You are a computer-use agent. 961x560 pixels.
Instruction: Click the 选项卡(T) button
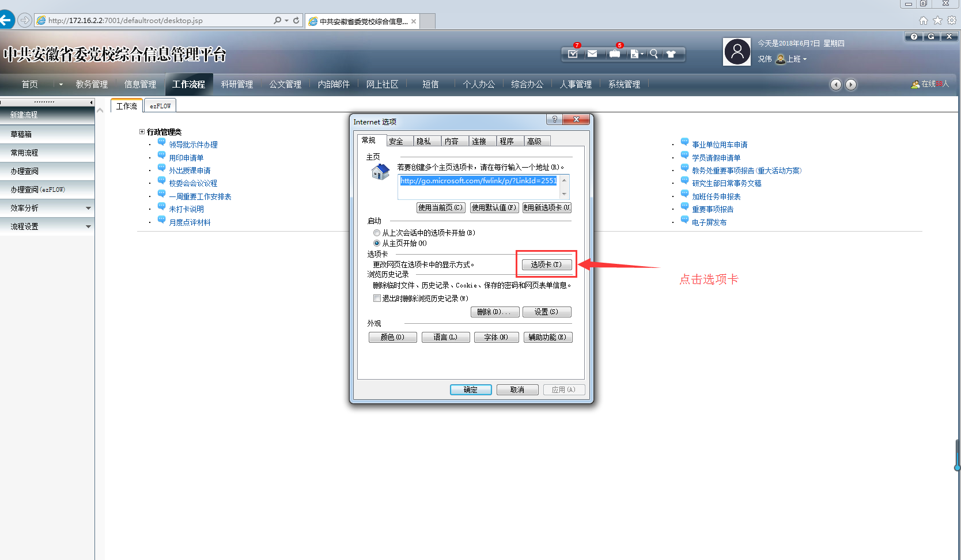tap(546, 264)
